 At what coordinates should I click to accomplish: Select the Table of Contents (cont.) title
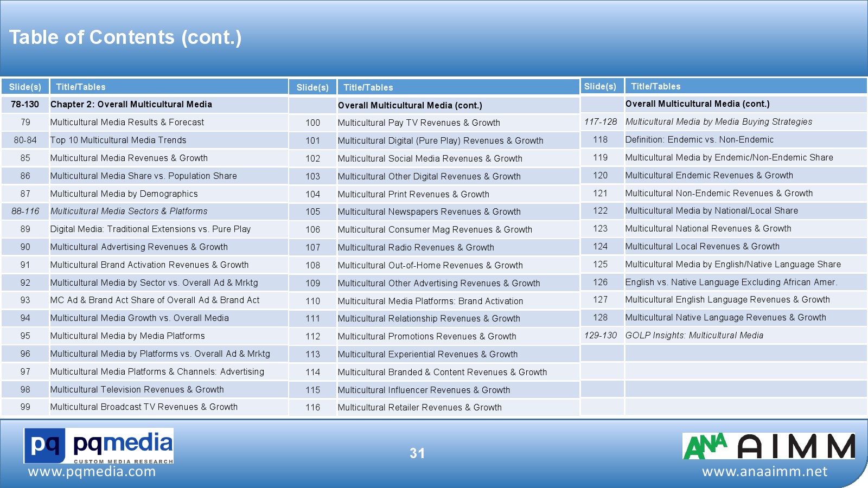point(125,37)
